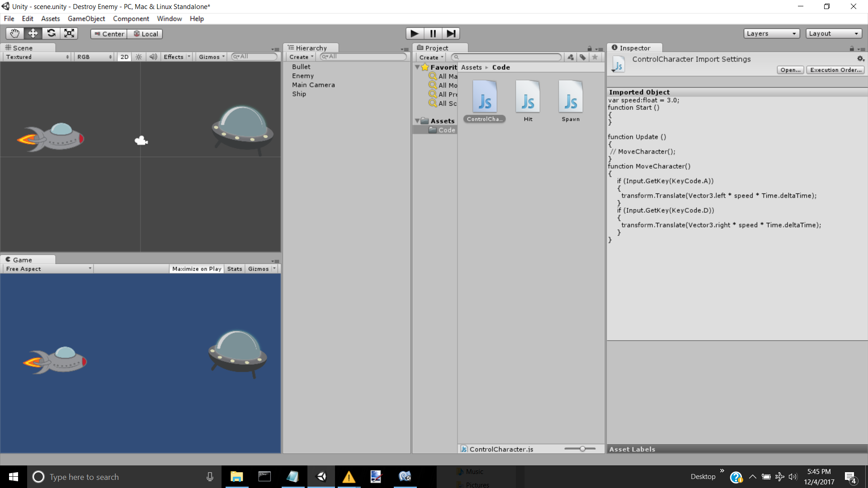Open the Component menu
The height and width of the screenshot is (488, 868).
coord(131,19)
